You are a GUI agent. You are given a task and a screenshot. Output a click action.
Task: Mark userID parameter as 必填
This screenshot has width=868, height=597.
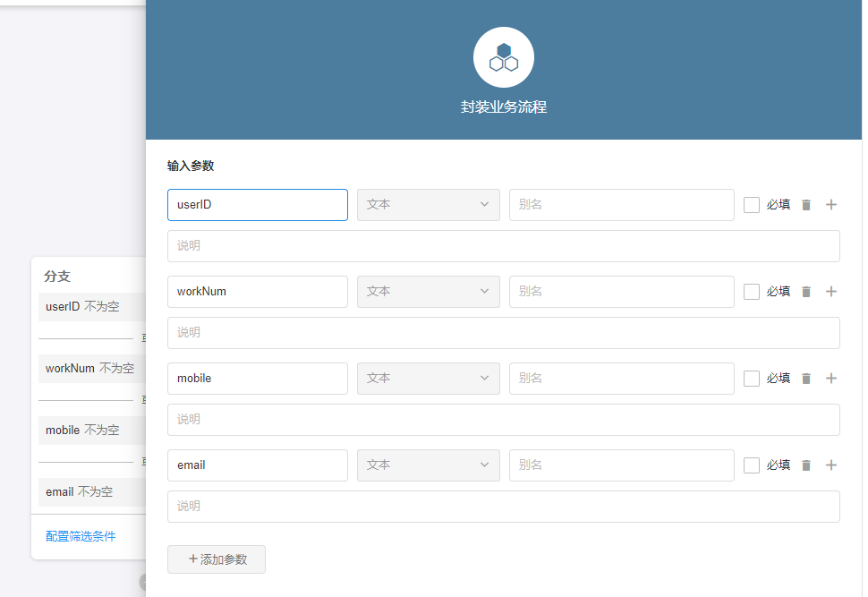(x=752, y=205)
